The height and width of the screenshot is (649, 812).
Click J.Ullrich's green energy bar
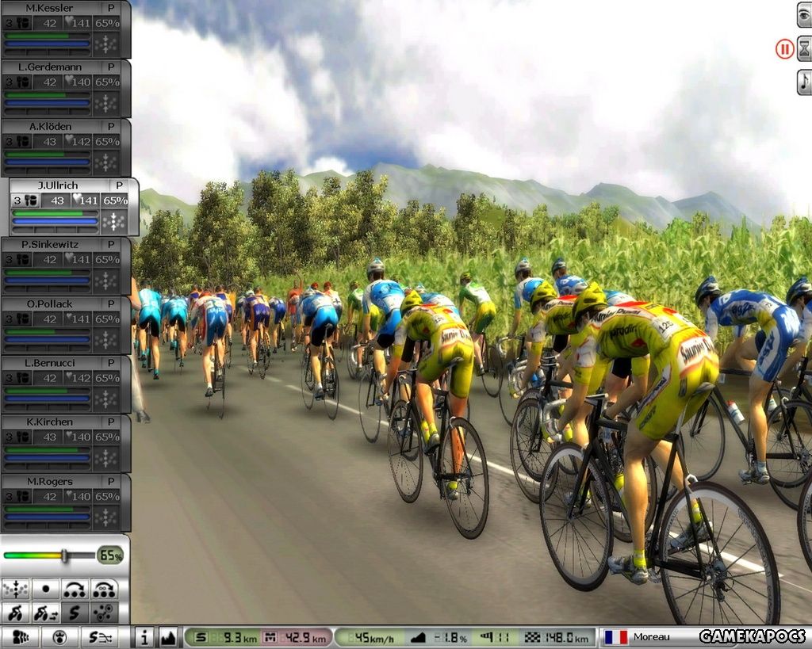(x=54, y=213)
